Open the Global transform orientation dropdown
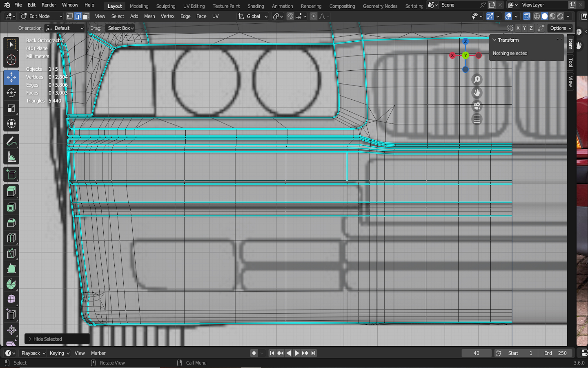The image size is (588, 368). point(253,16)
